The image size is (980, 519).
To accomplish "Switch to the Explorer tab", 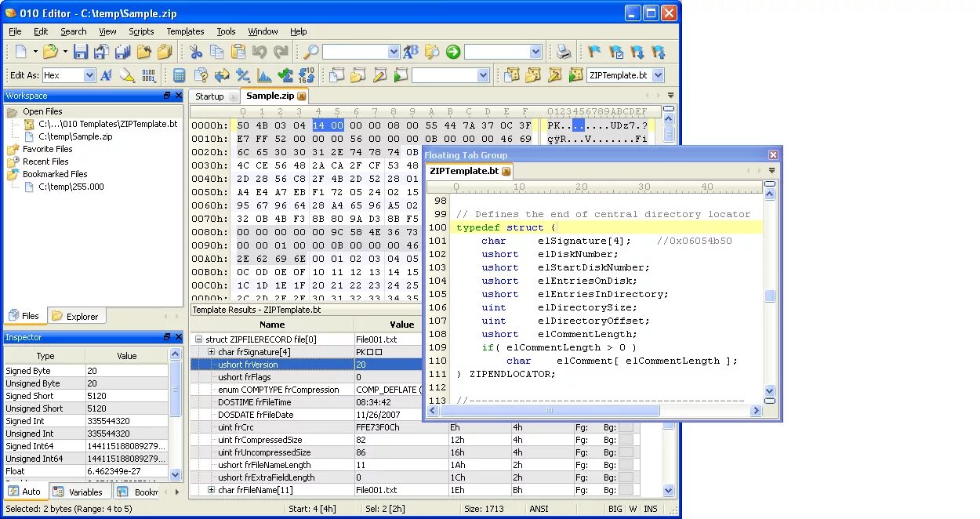I will pyautogui.click(x=76, y=316).
